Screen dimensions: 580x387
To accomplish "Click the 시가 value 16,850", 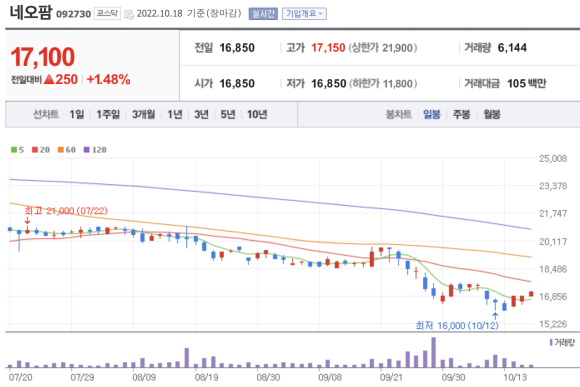I will 237,84.
